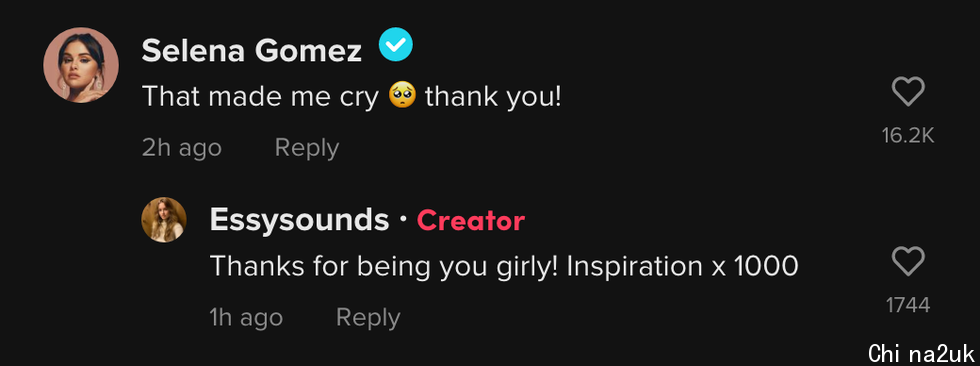980x366 pixels.
Task: Open Selena Gomez's profile picture
Action: [81, 64]
